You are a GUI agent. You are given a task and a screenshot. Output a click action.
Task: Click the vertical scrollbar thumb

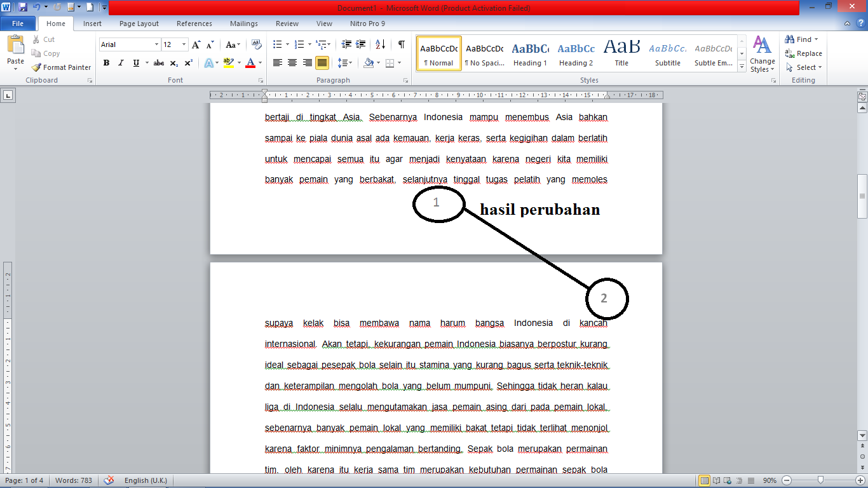[862, 196]
